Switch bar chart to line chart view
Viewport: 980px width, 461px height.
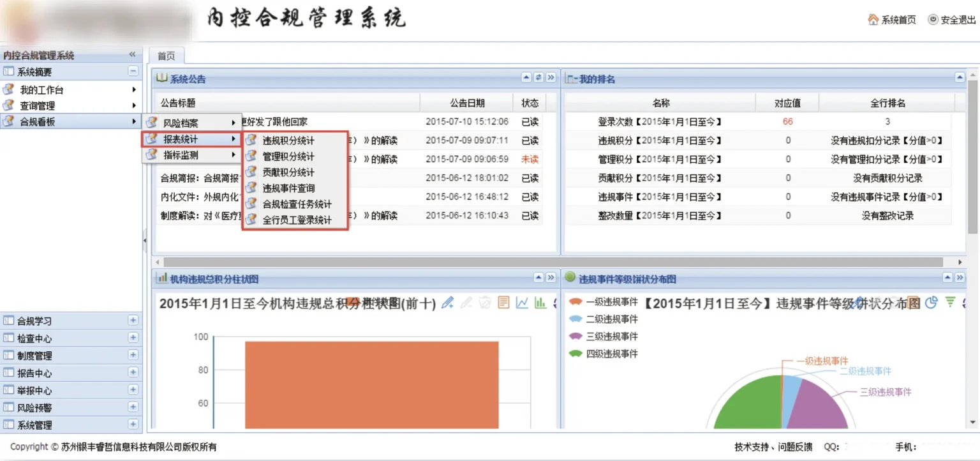click(522, 303)
